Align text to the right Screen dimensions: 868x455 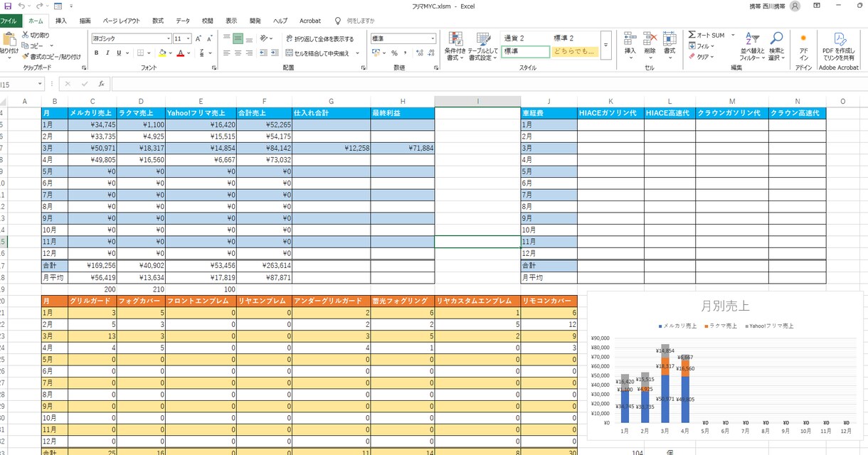pyautogui.click(x=250, y=53)
